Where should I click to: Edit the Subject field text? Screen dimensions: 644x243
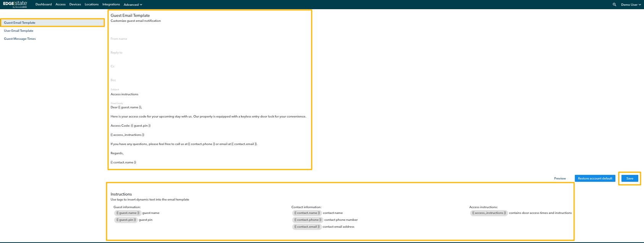click(209, 94)
